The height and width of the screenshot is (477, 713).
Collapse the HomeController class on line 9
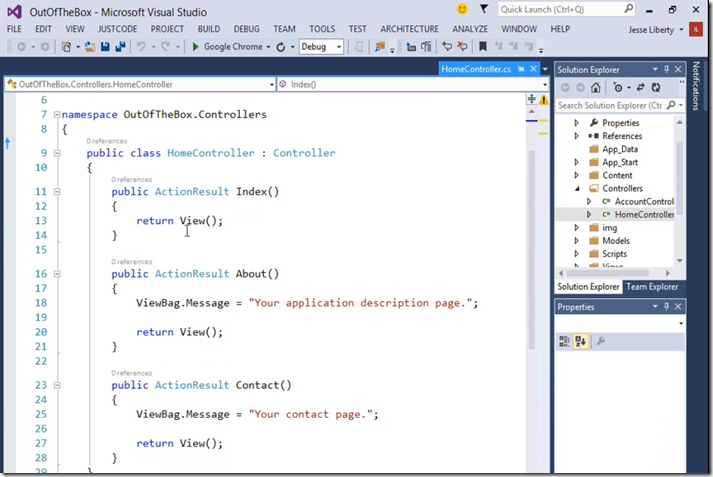pos(57,153)
